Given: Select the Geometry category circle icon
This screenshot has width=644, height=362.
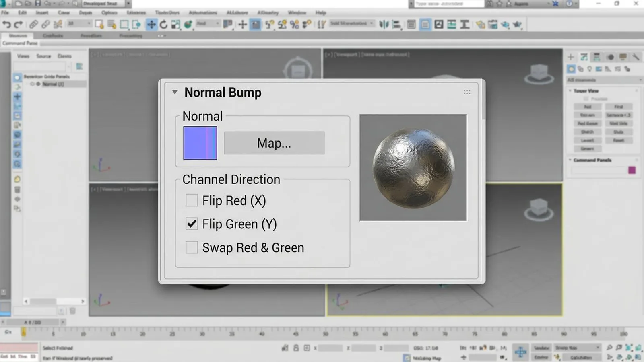Looking at the screenshot, I should pyautogui.click(x=571, y=69).
